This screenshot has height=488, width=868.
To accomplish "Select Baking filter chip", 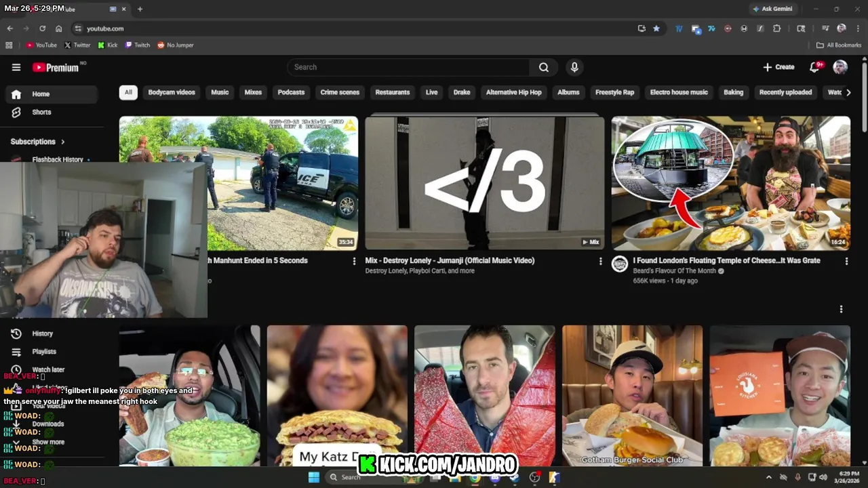I will (x=733, y=92).
